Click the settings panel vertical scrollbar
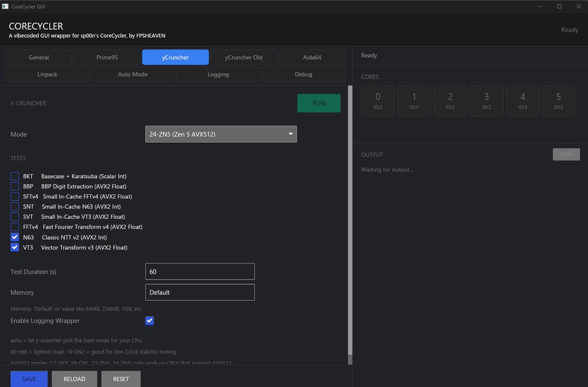The width and height of the screenshot is (588, 387). (x=350, y=221)
